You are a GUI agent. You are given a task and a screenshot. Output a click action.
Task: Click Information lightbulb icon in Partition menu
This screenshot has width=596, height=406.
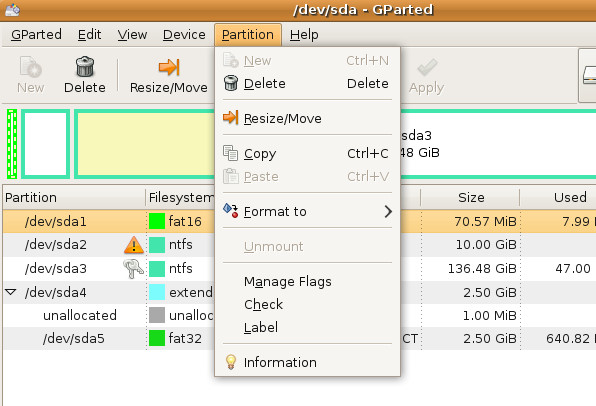(x=231, y=362)
